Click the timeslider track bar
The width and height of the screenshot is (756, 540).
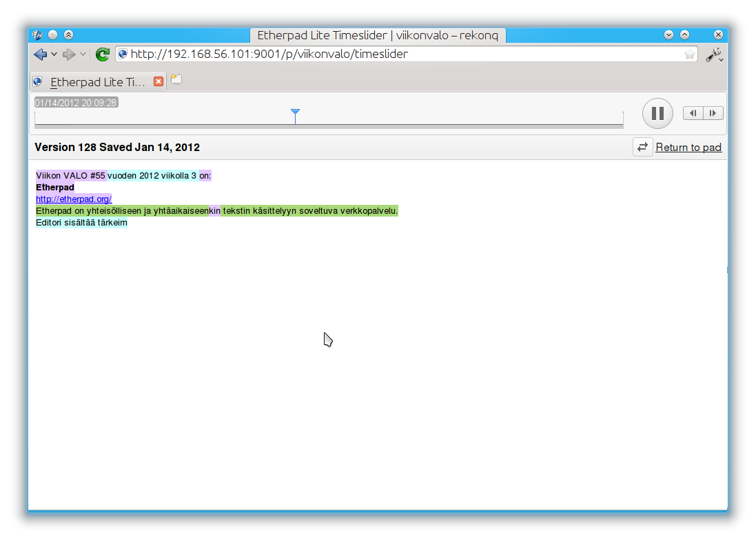(329, 126)
